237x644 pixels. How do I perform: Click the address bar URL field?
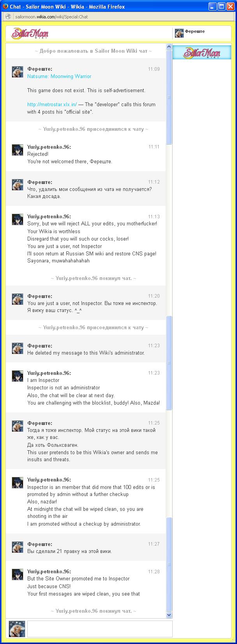pos(117,17)
